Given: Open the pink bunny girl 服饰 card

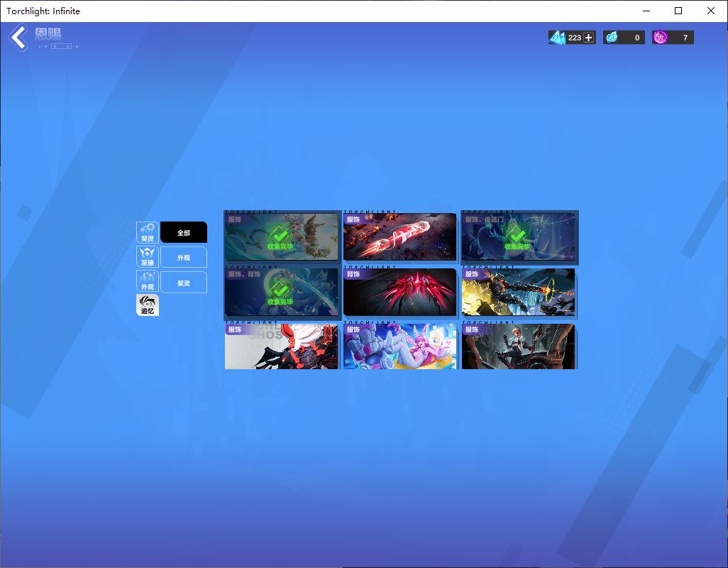Looking at the screenshot, I should pos(400,346).
